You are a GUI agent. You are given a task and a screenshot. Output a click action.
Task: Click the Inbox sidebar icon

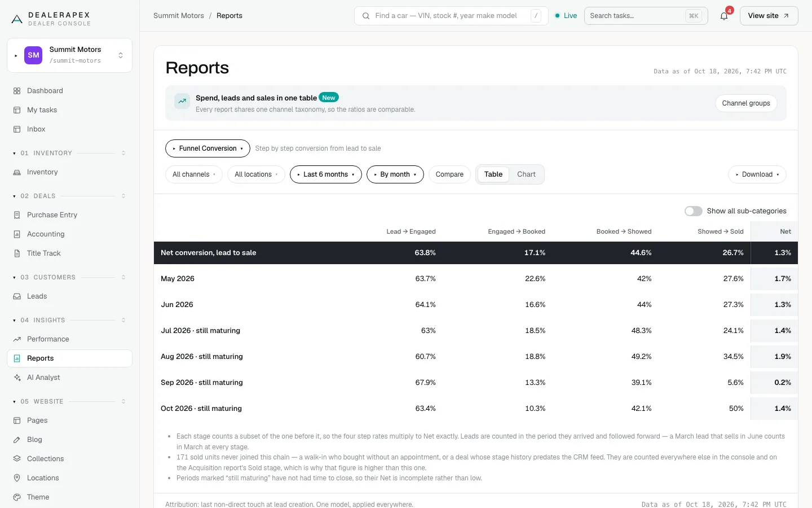[x=17, y=129]
